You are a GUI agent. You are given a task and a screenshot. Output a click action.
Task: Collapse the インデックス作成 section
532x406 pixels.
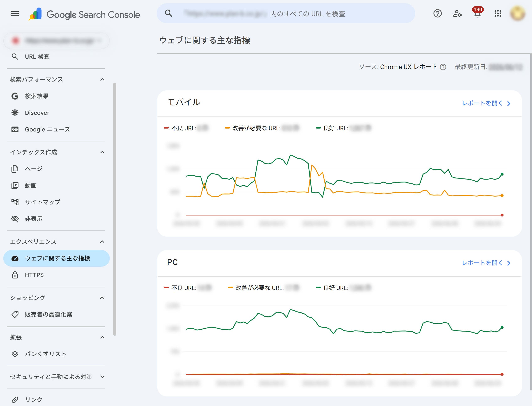pos(102,152)
